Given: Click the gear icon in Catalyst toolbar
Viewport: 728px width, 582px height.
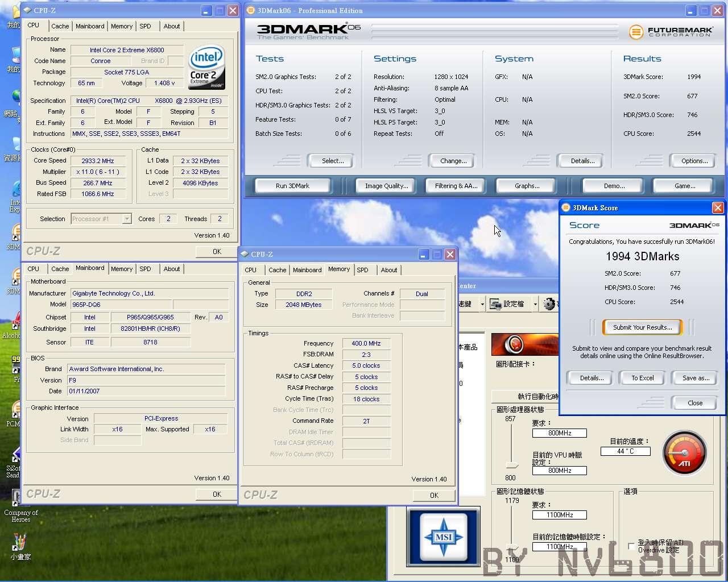Looking at the screenshot, I should point(549,304).
